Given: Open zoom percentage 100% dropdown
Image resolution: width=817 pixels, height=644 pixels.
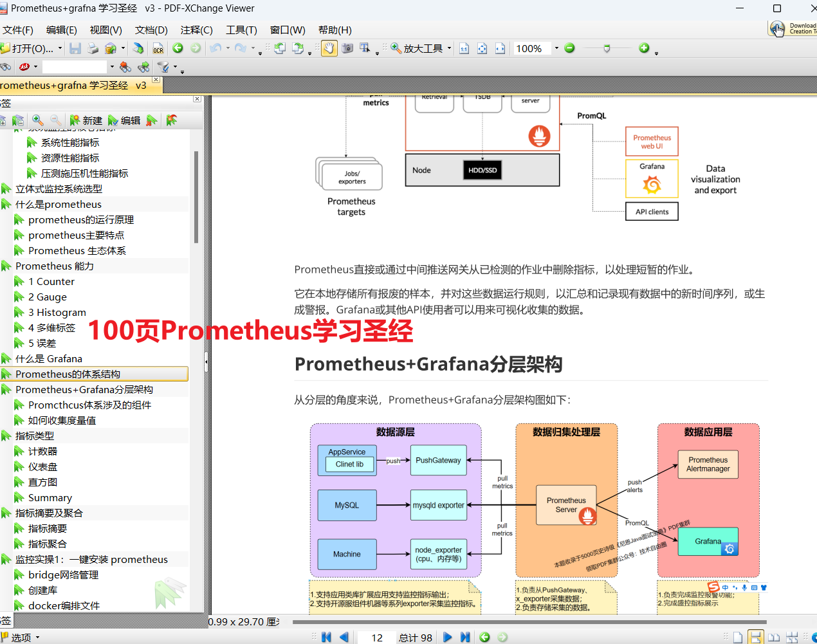Looking at the screenshot, I should pos(556,48).
